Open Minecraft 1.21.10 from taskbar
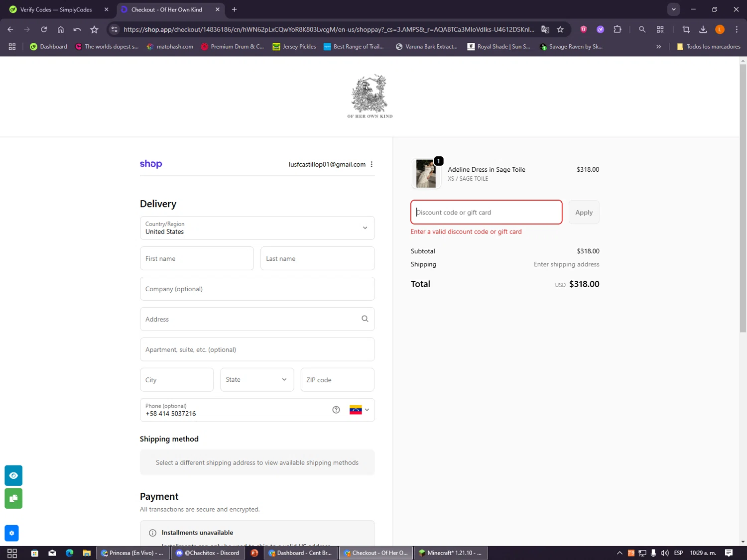The height and width of the screenshot is (560, 747). coord(451,553)
